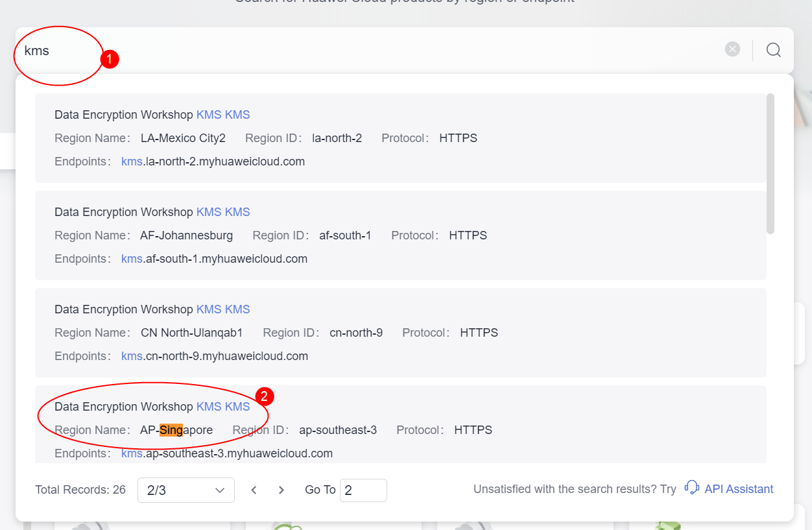Select the LA-Mexico City2 KMS result
The height and width of the screenshot is (530, 812).
[x=400, y=138]
